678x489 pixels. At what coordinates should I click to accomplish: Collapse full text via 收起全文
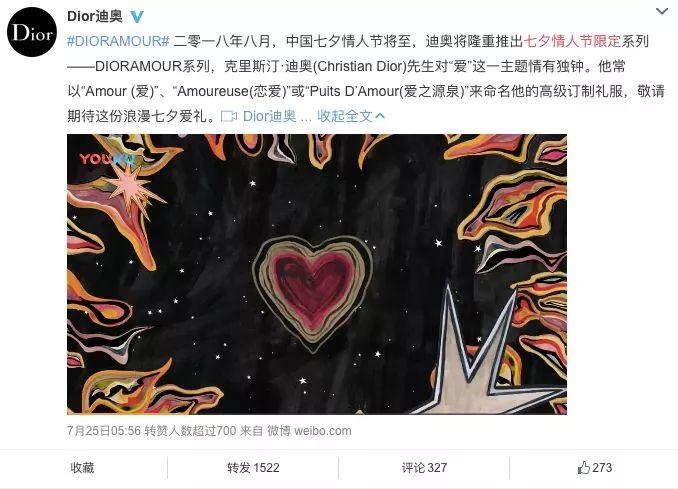[x=345, y=116]
